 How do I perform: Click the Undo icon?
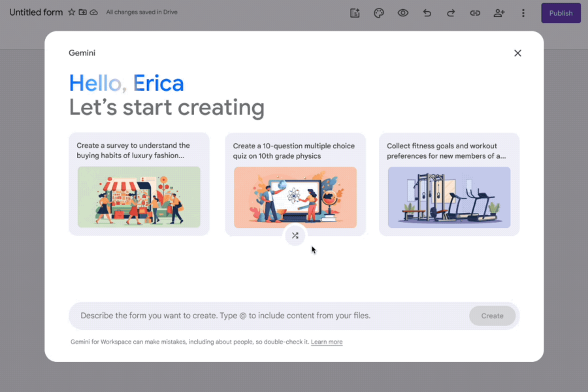[x=427, y=12]
